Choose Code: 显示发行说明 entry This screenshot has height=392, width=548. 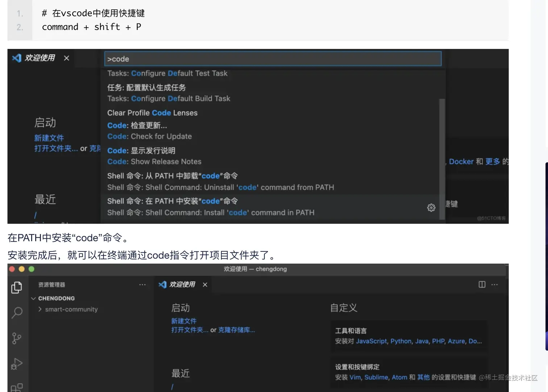(x=270, y=156)
